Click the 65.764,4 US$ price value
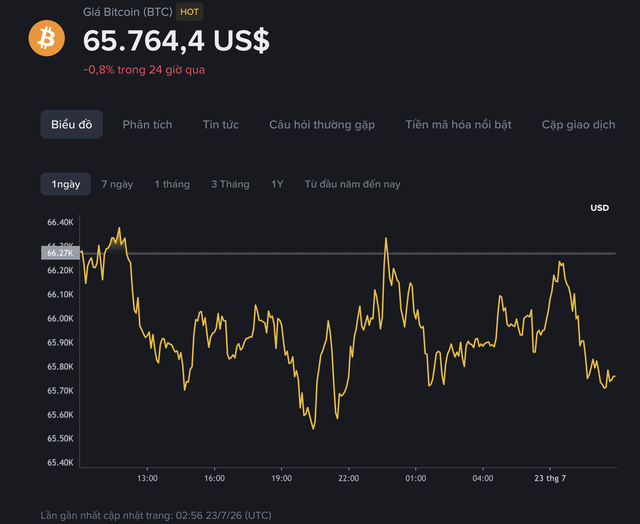 [176, 40]
